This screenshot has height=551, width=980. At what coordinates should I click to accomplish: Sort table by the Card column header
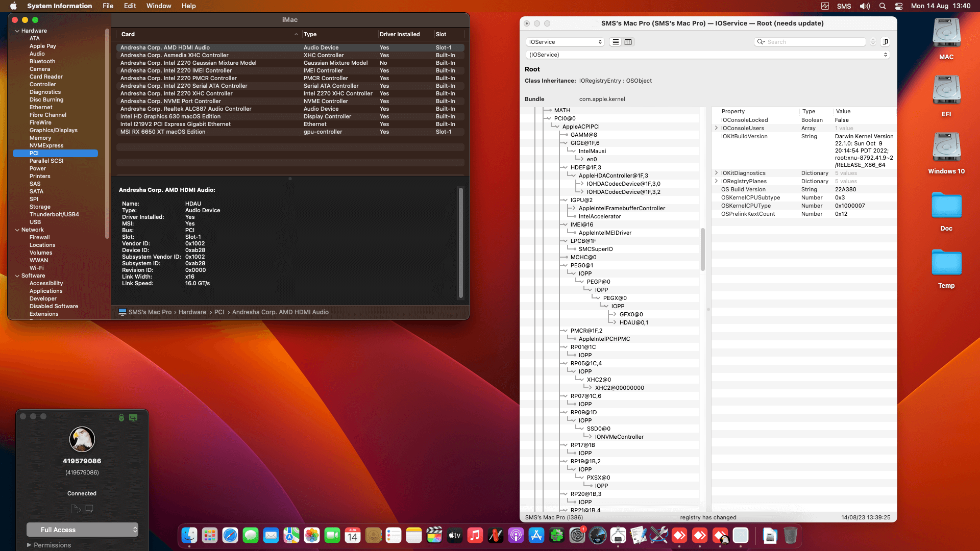pos(208,34)
